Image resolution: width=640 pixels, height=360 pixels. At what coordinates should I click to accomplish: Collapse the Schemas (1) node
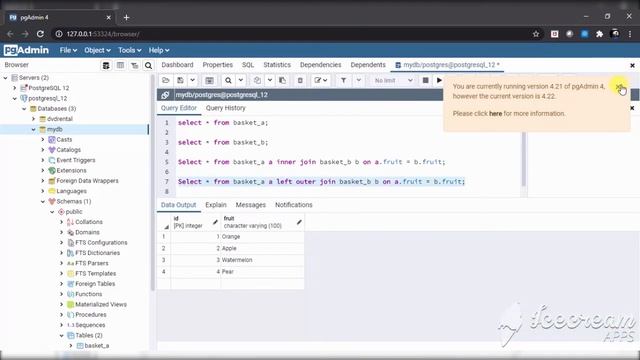click(43, 201)
